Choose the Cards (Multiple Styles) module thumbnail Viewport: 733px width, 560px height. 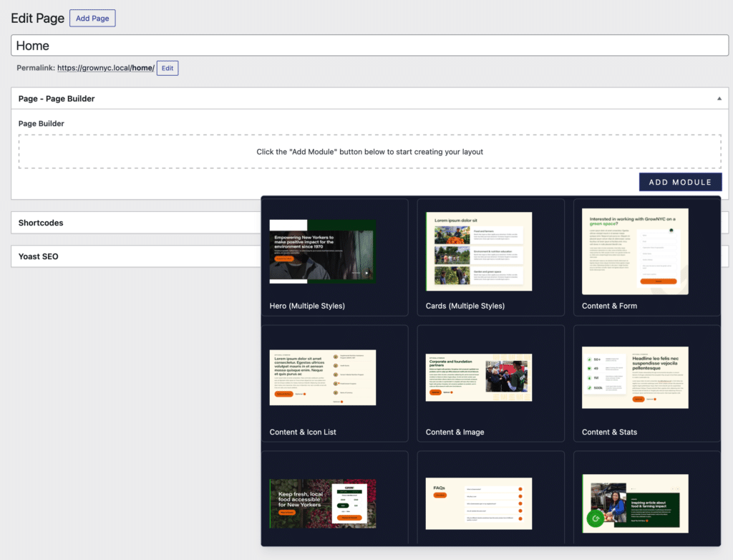click(x=479, y=251)
